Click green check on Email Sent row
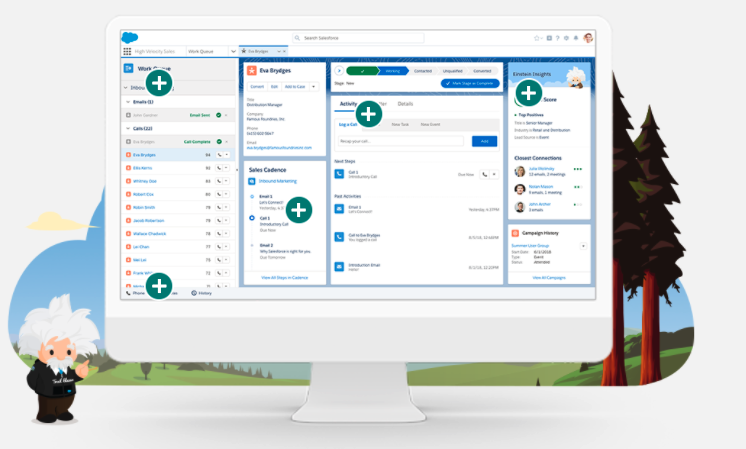This screenshot has height=449, width=746. [x=219, y=115]
